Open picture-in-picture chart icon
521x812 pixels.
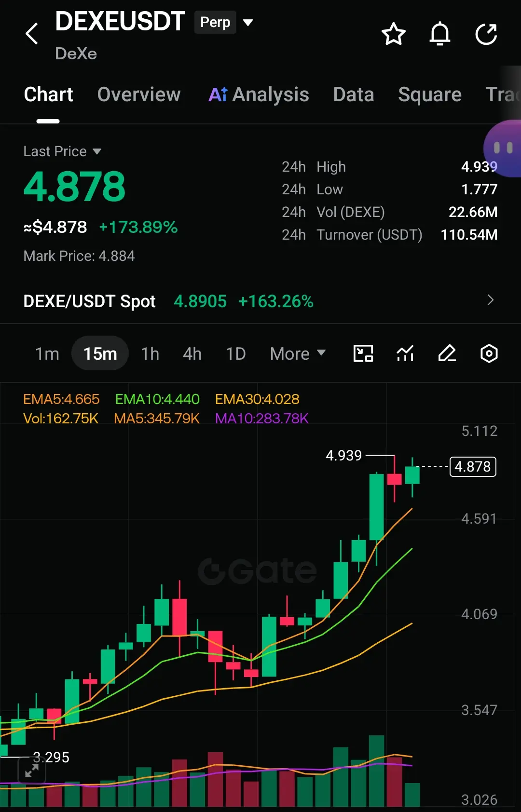pos(363,353)
